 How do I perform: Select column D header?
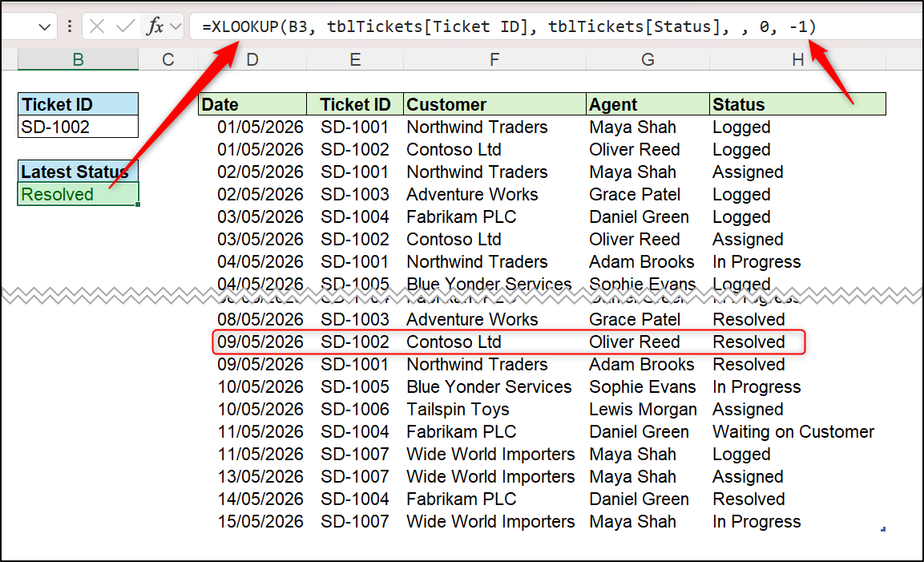click(252, 59)
